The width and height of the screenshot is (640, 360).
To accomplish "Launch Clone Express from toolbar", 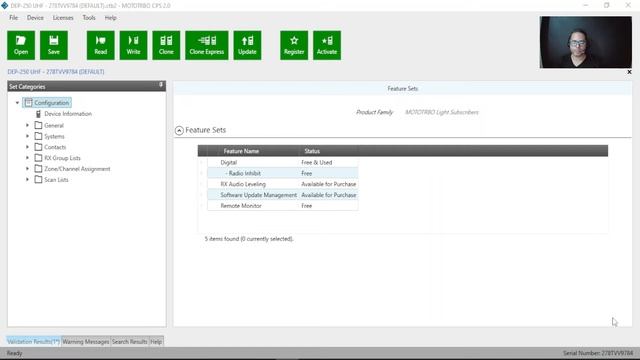I will pos(207,45).
